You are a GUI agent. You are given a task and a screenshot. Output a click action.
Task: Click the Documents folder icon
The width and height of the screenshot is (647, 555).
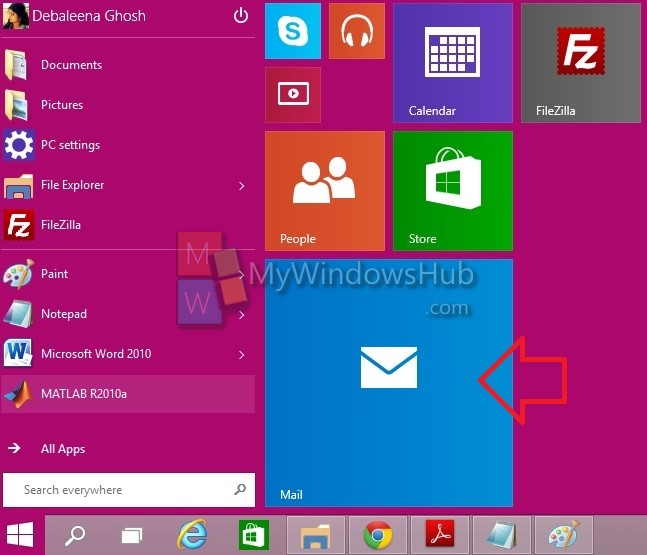16,65
